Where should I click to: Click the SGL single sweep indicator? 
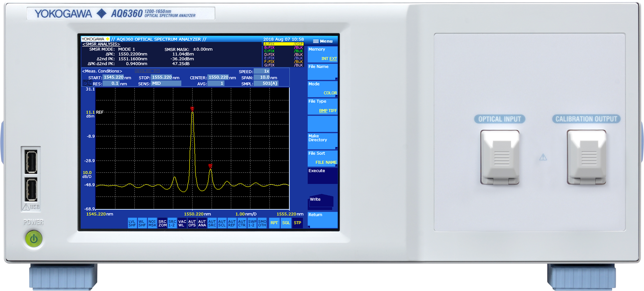286,223
